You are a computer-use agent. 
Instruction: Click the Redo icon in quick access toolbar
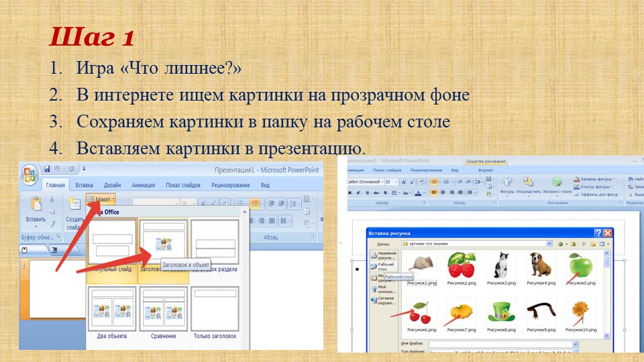coord(71,169)
